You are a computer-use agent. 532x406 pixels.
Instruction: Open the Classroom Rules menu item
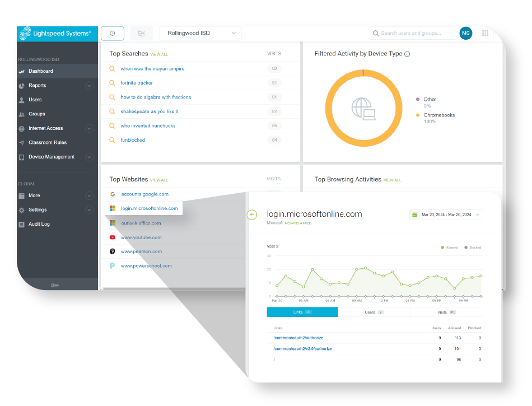(x=57, y=142)
